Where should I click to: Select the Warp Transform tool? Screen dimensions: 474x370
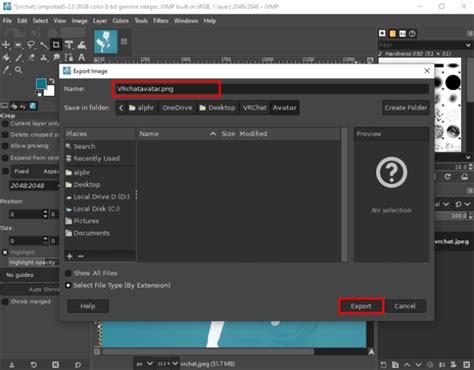pyautogui.click(x=82, y=44)
